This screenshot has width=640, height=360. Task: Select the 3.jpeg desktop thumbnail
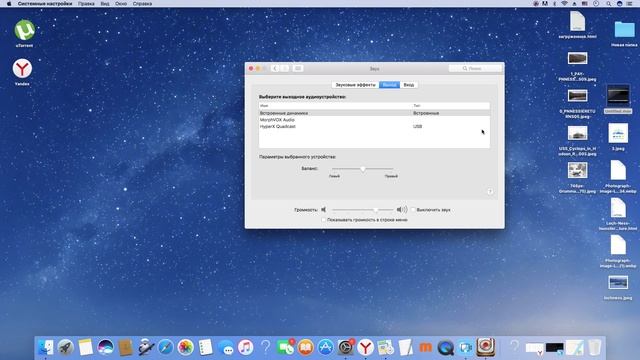[x=618, y=133]
